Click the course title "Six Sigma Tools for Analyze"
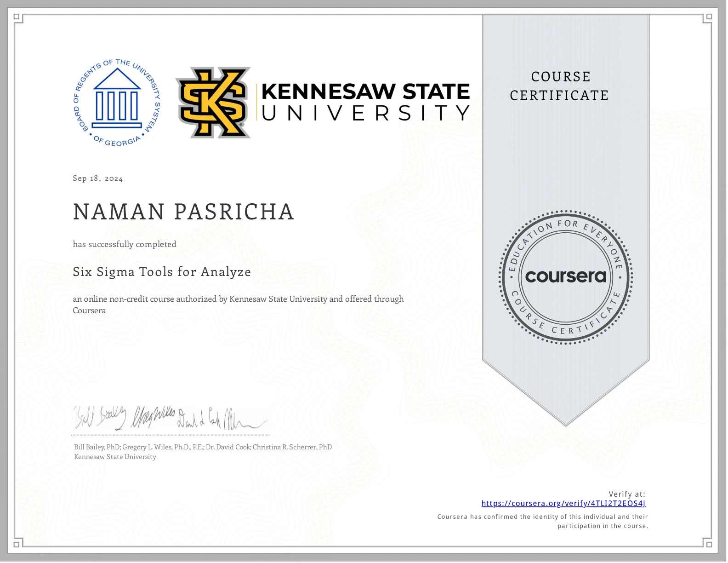The height and width of the screenshot is (563, 728). point(162,272)
